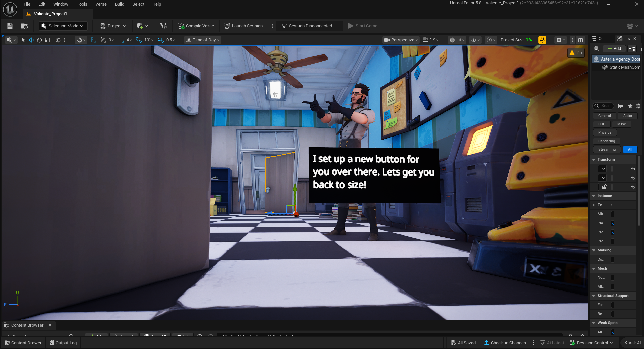Collapse the Structural Support section
This screenshot has height=349, width=644.
coord(594,296)
